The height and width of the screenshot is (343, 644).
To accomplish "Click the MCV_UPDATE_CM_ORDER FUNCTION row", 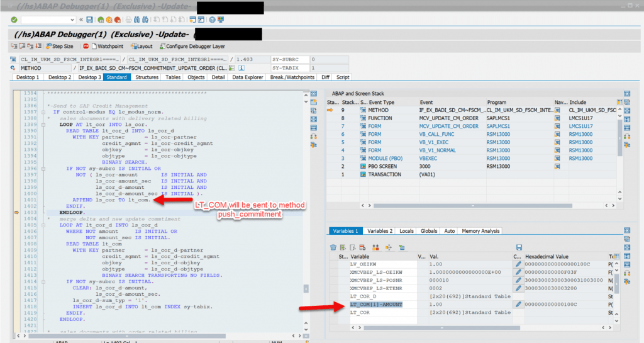I will coord(472,118).
